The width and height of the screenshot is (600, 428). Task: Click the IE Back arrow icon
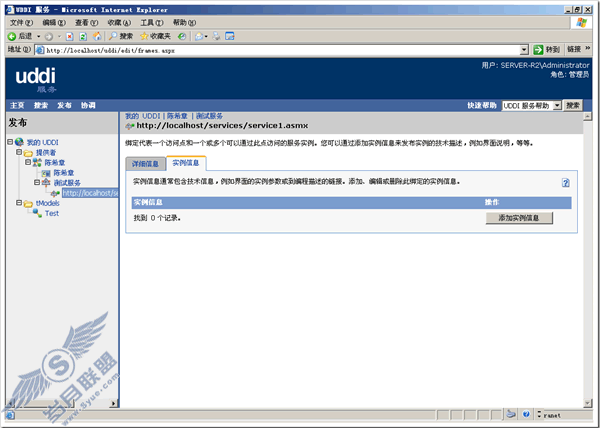click(x=12, y=36)
